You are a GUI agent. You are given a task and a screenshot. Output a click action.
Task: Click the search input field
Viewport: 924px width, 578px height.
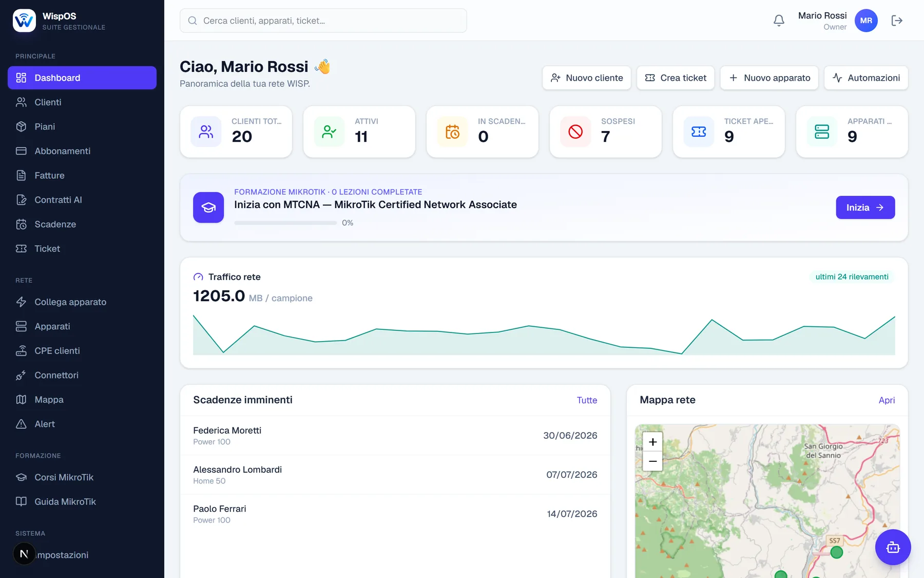(323, 21)
